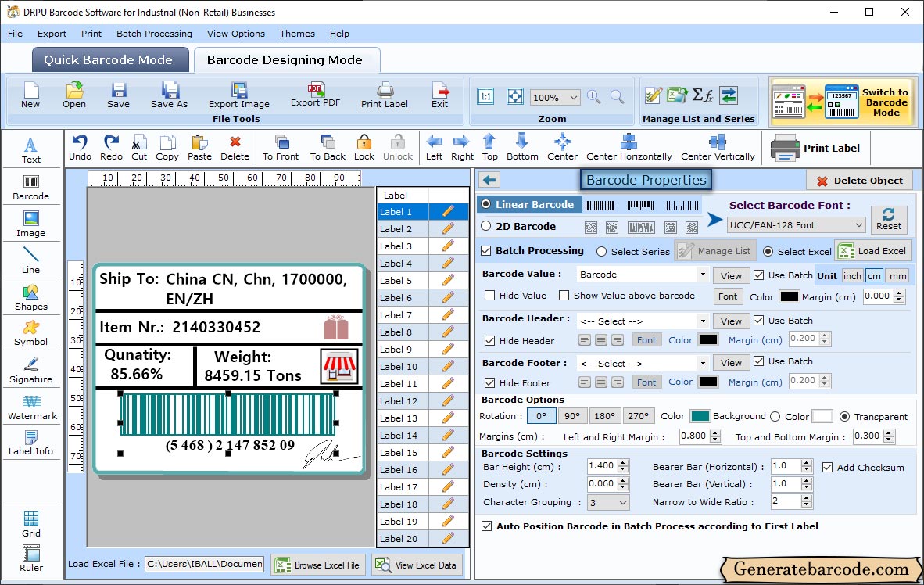Open the Shapes tool
Screen dimensions: 924x585
coord(30,298)
